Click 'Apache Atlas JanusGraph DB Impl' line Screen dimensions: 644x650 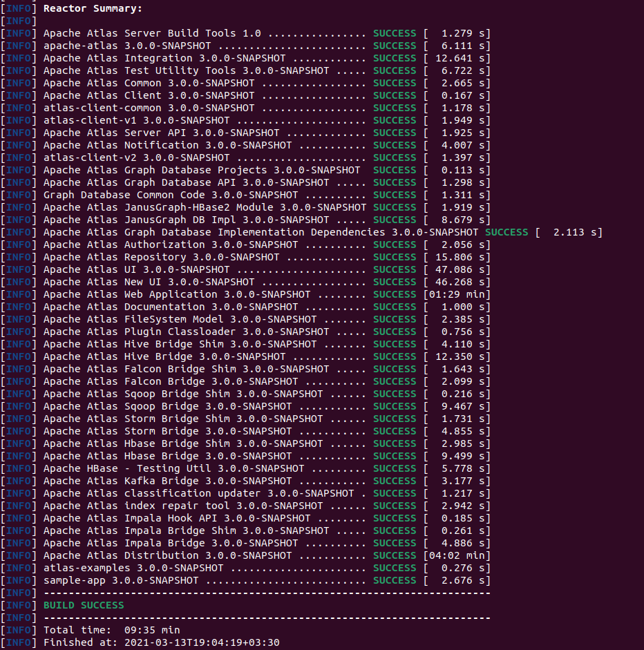186,220
